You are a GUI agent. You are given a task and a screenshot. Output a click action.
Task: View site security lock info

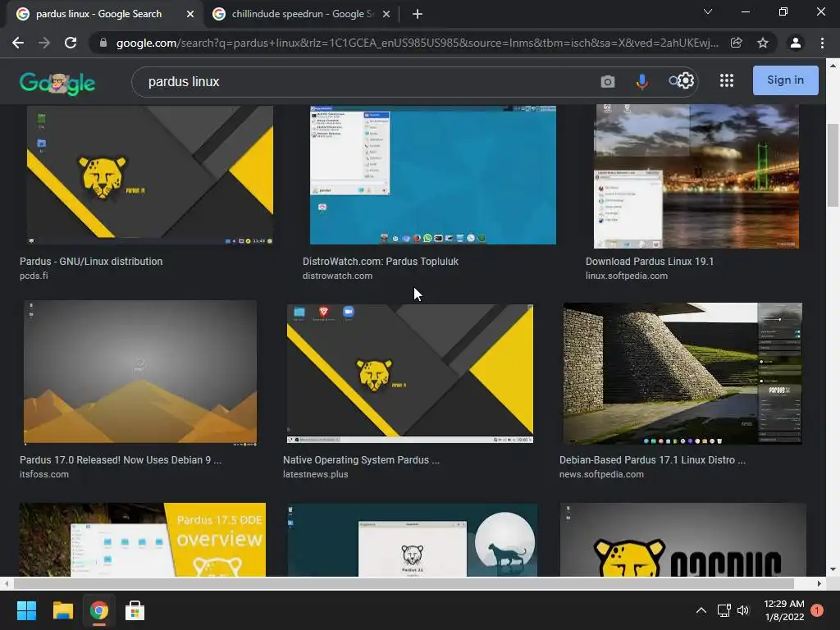103,43
